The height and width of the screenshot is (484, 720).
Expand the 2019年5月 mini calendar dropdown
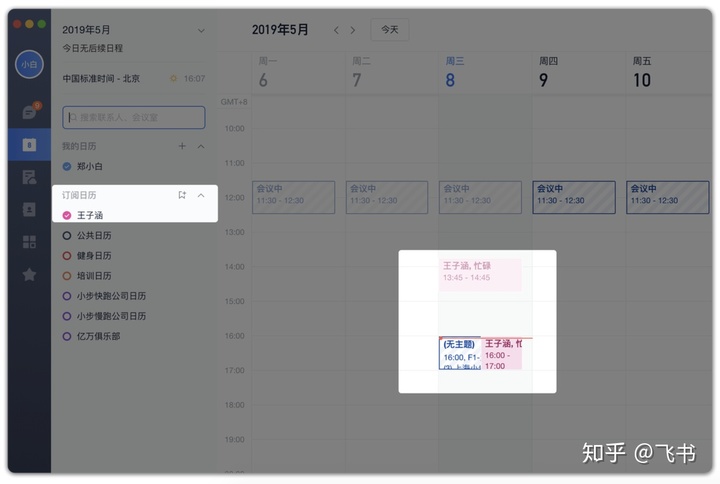click(x=201, y=31)
